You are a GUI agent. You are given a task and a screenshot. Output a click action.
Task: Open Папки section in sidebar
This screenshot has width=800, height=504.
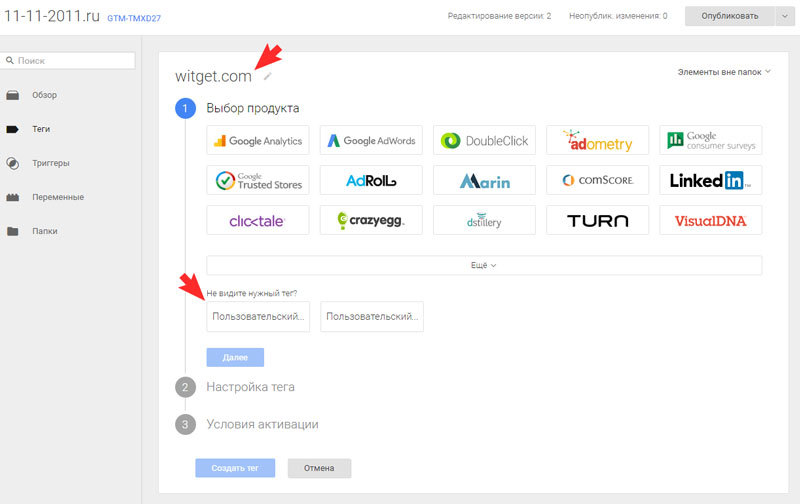[45, 231]
